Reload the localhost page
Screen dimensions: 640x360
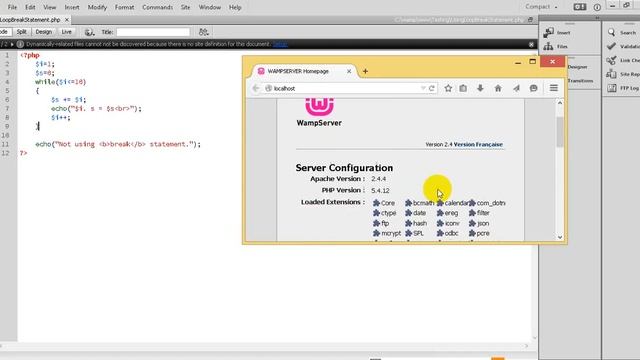432,88
